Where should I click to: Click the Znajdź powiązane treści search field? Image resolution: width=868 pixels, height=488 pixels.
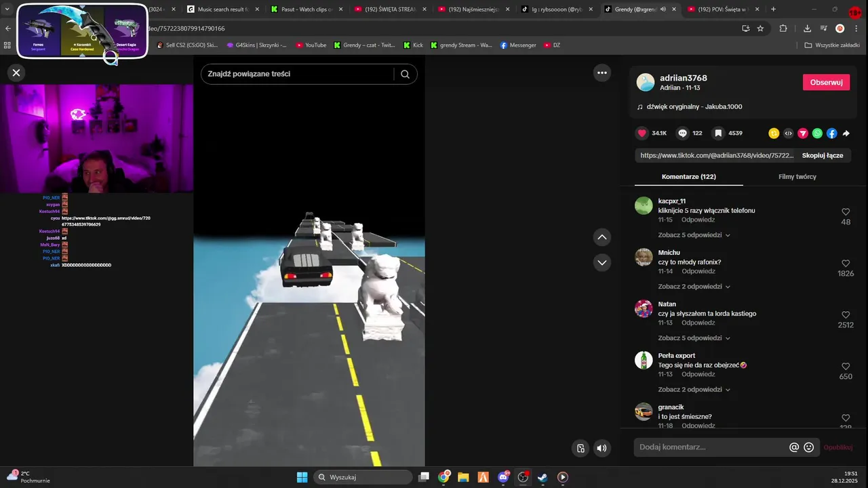298,74
